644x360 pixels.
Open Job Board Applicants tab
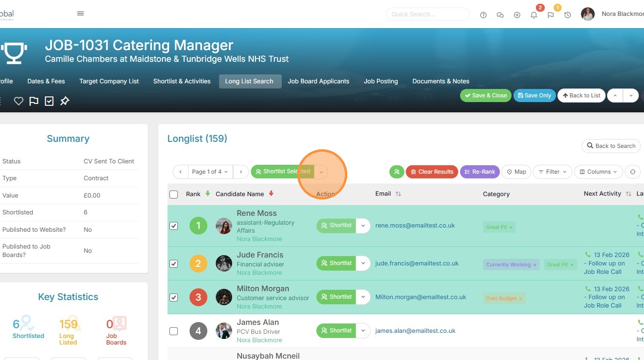coord(318,81)
